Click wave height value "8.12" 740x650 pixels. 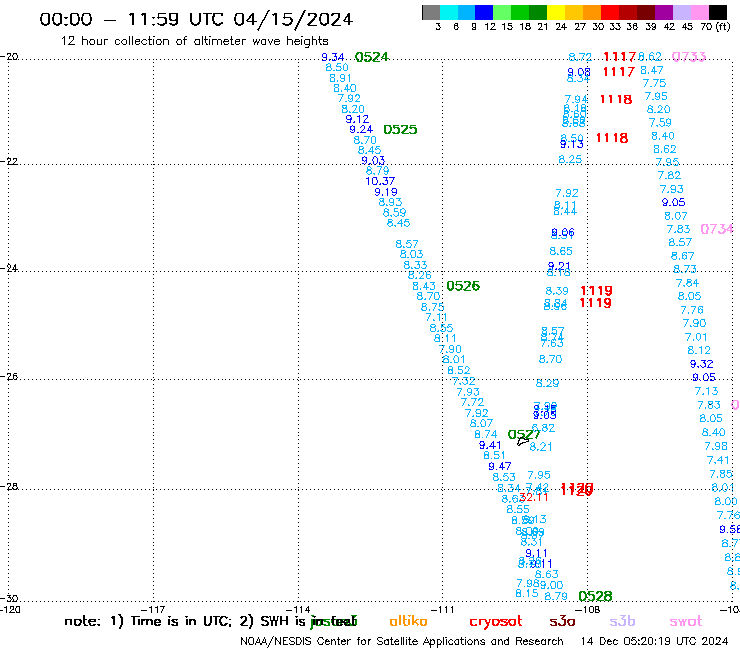coord(698,350)
